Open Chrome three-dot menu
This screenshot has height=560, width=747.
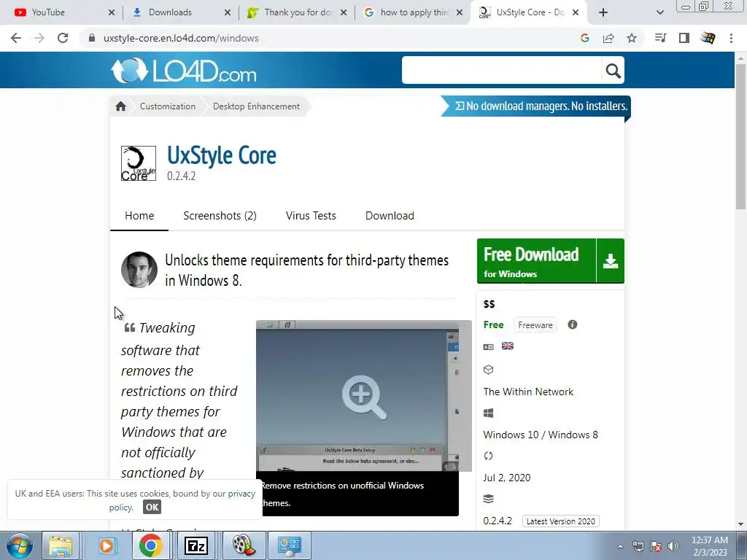coord(731,38)
